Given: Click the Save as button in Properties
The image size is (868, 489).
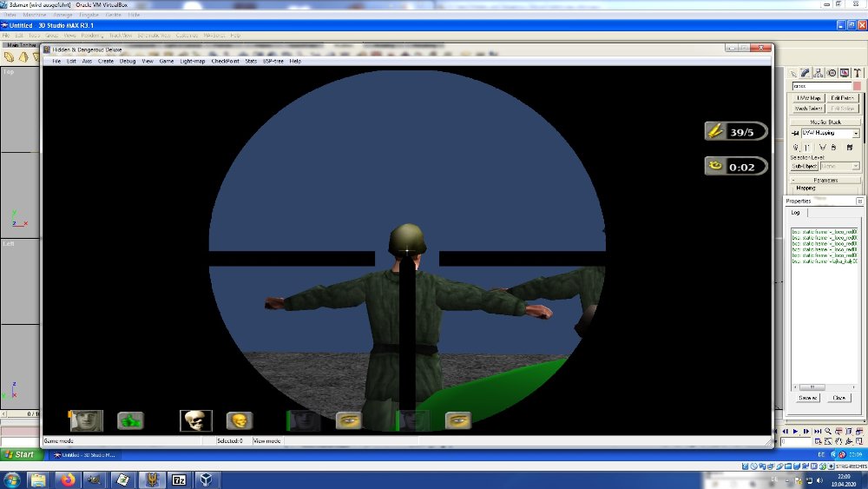Looking at the screenshot, I should pos(807,398).
